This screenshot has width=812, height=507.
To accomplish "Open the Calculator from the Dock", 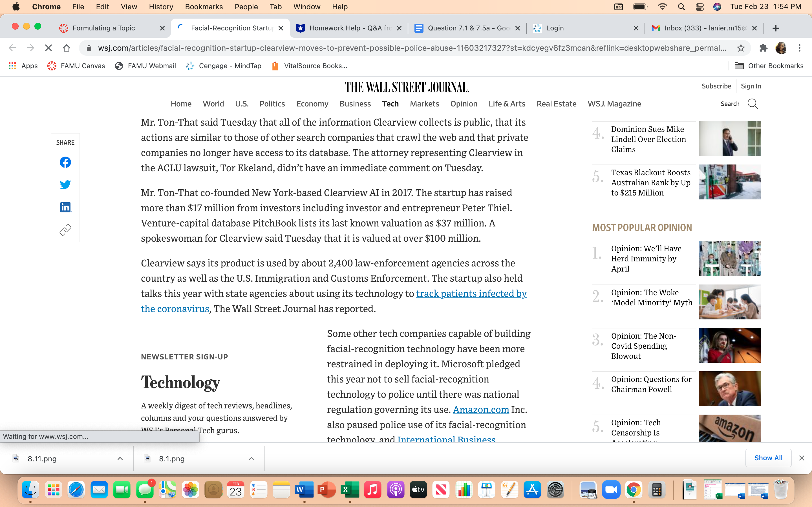I will point(657,489).
